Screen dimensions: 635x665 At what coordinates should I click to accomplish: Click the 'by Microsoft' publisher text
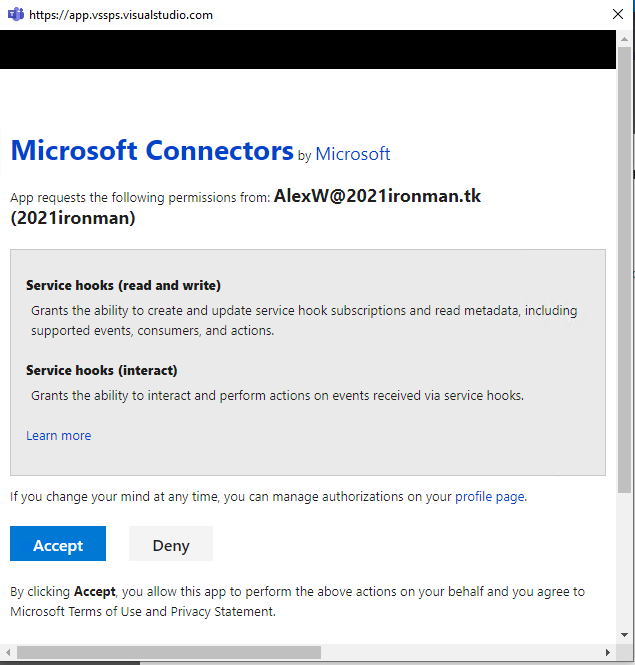pos(344,154)
